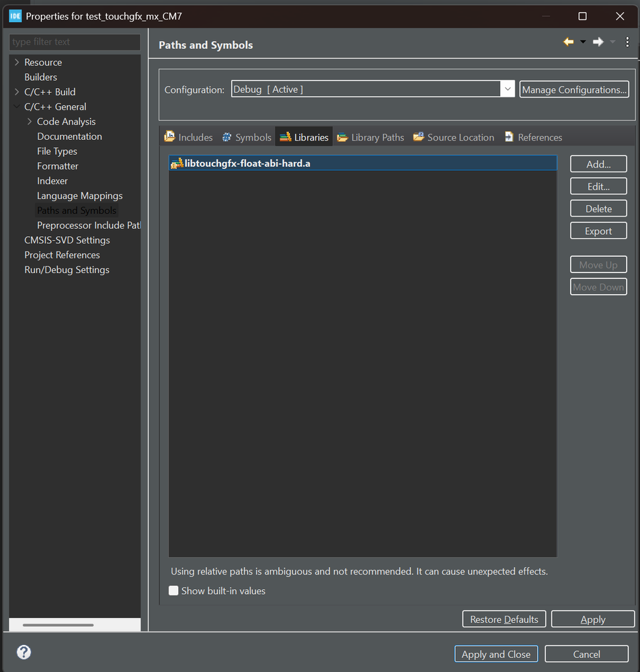The image size is (640, 672).
Task: Select Paths and Symbols tree item
Action: [x=77, y=211]
